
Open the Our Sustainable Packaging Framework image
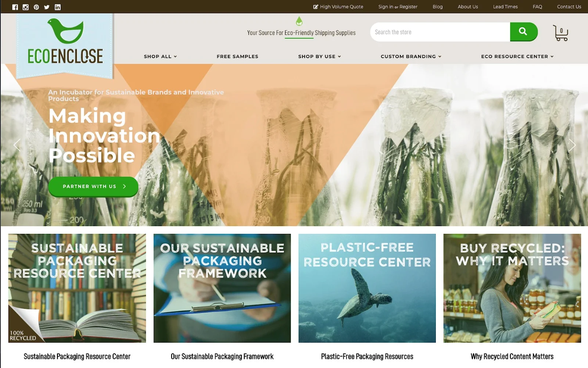222,288
